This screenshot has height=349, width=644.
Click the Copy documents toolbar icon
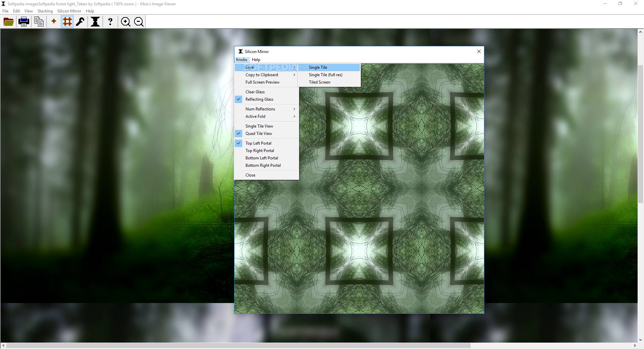39,22
